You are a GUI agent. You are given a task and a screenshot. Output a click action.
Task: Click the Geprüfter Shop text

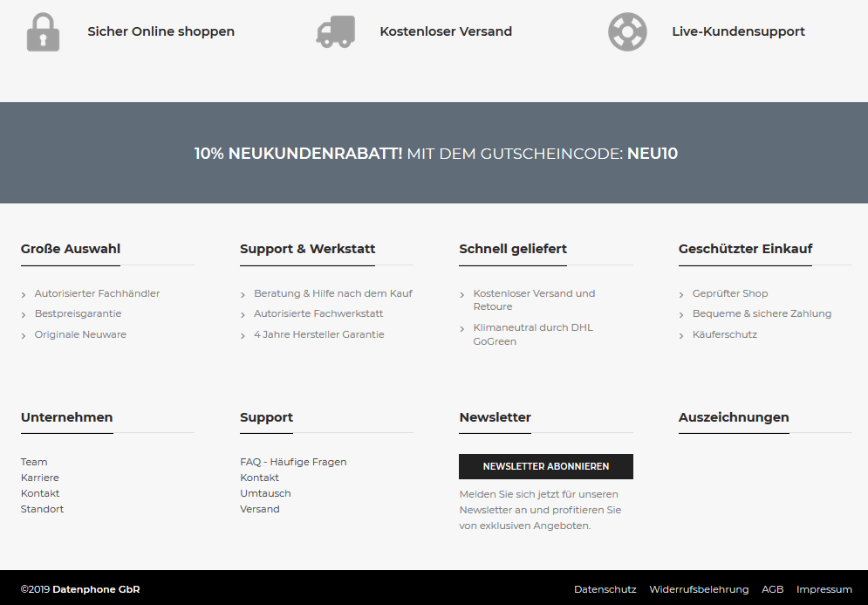coord(730,293)
